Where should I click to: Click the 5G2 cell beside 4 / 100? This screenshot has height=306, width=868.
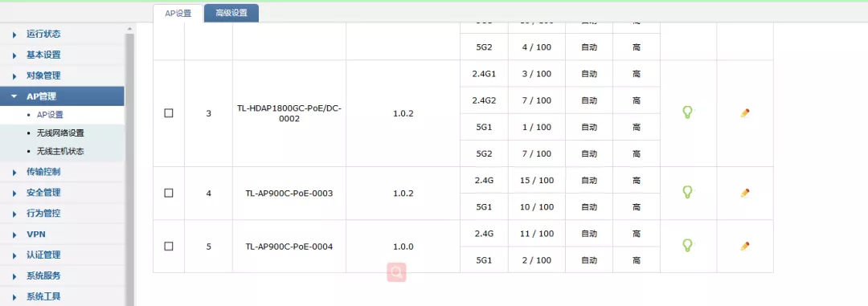click(484, 47)
